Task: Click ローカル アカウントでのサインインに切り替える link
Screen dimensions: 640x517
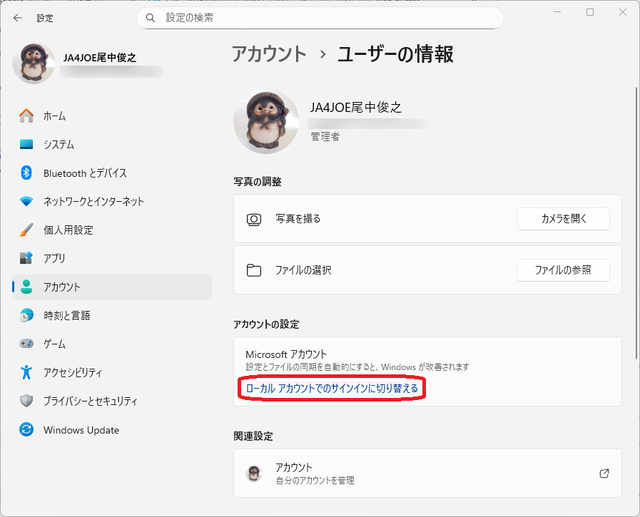Action: [x=332, y=388]
